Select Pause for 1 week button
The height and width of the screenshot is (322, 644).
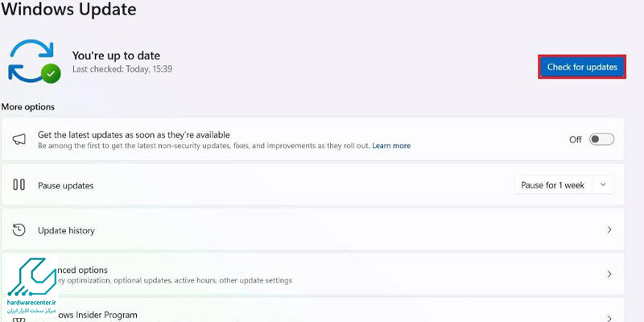tap(552, 185)
